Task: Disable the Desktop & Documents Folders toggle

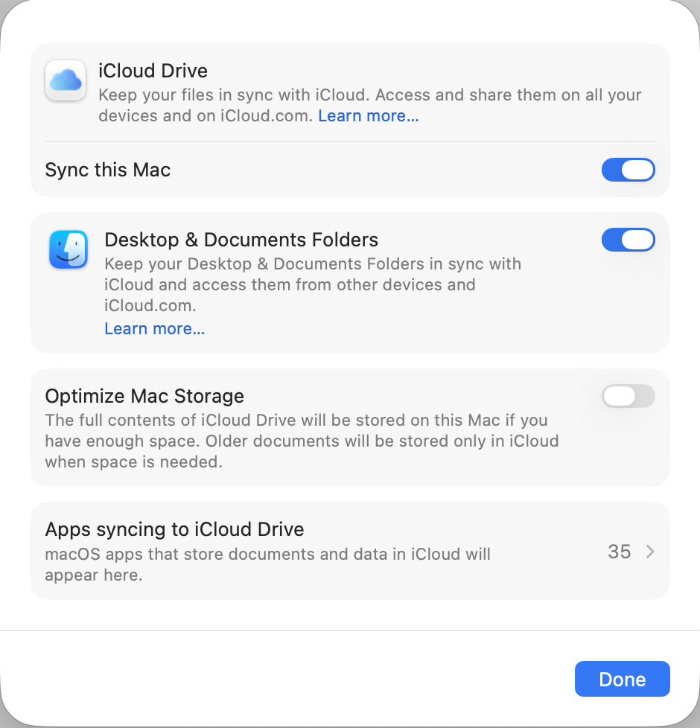Action: pyautogui.click(x=628, y=240)
